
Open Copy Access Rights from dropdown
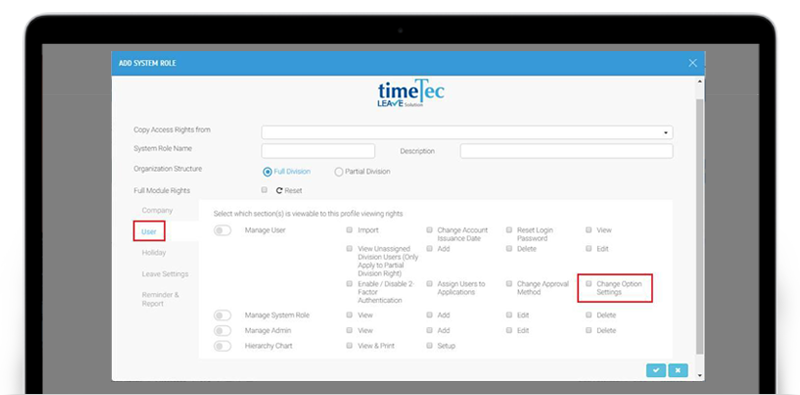click(467, 132)
